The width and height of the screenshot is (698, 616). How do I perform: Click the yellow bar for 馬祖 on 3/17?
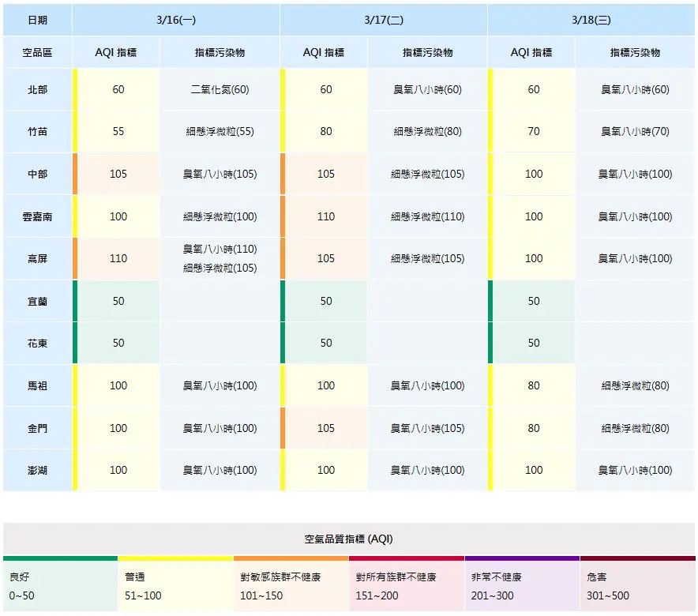[x=282, y=385]
